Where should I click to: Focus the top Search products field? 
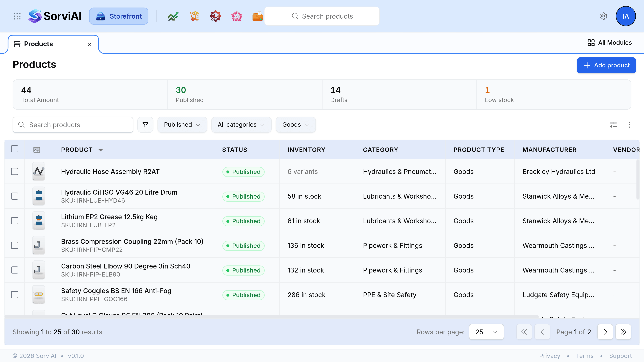coord(322,16)
